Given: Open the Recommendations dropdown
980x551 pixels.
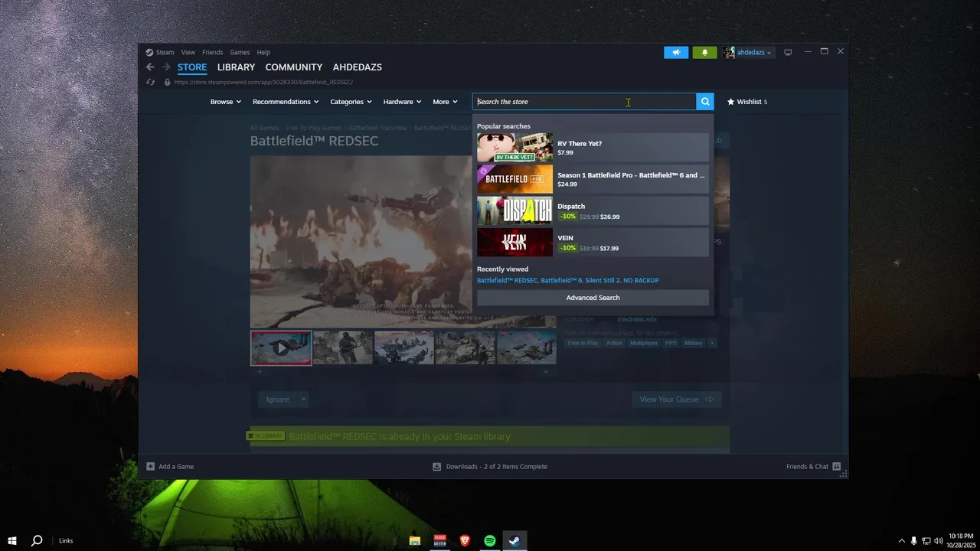Looking at the screenshot, I should [286, 101].
